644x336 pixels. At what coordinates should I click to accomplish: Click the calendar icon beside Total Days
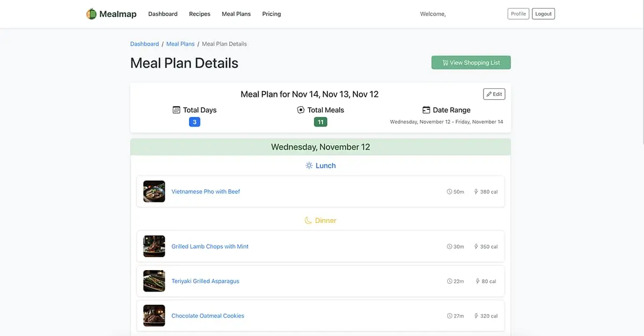(176, 109)
